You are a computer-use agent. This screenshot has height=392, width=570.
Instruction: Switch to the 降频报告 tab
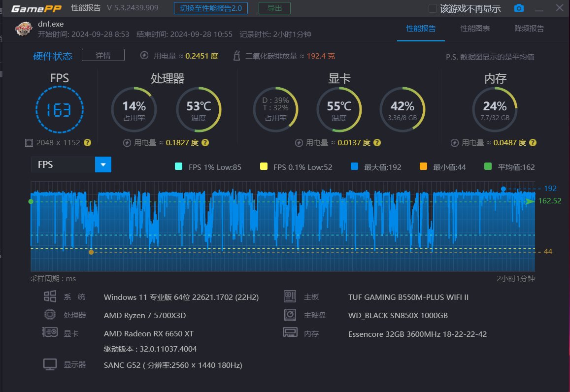529,29
